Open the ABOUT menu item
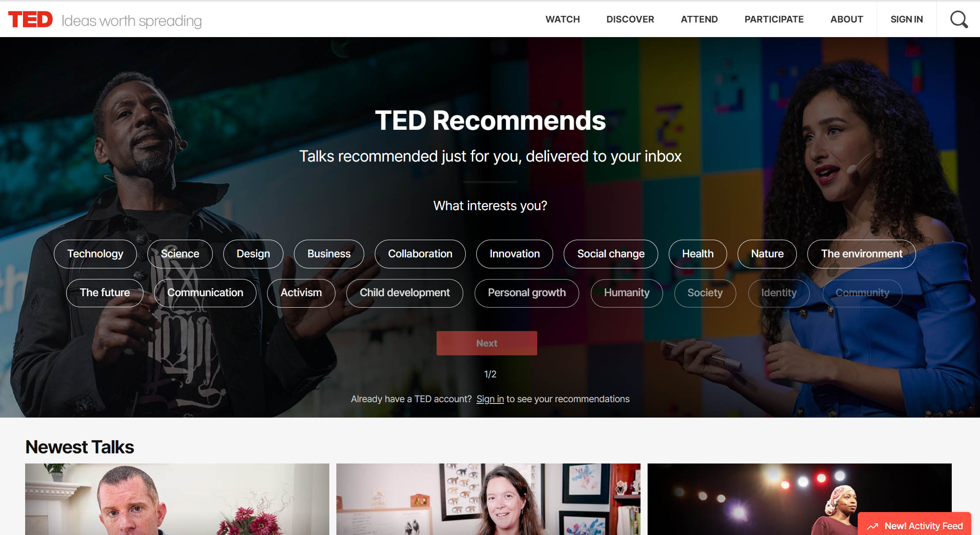980x535 pixels. (x=847, y=19)
